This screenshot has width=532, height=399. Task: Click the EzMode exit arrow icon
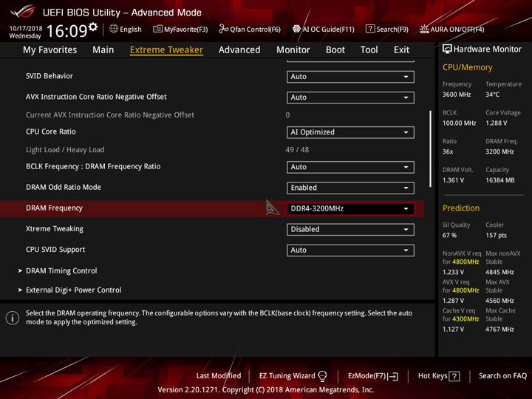pos(394,376)
